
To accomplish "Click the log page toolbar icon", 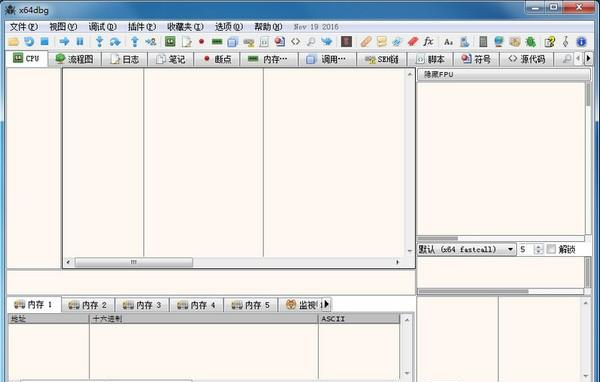I will click(186, 42).
